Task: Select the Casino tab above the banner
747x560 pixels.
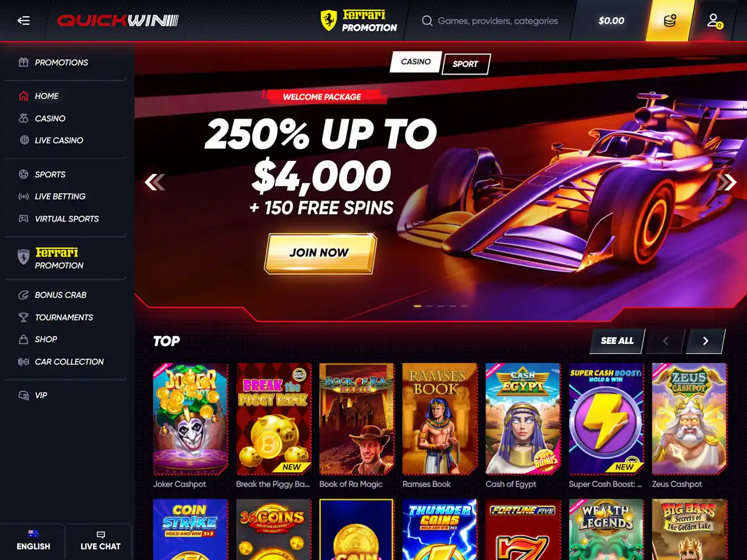Action: click(x=416, y=62)
